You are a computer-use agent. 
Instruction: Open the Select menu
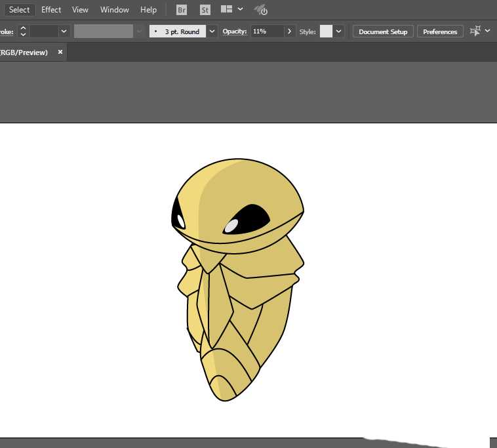click(x=19, y=10)
